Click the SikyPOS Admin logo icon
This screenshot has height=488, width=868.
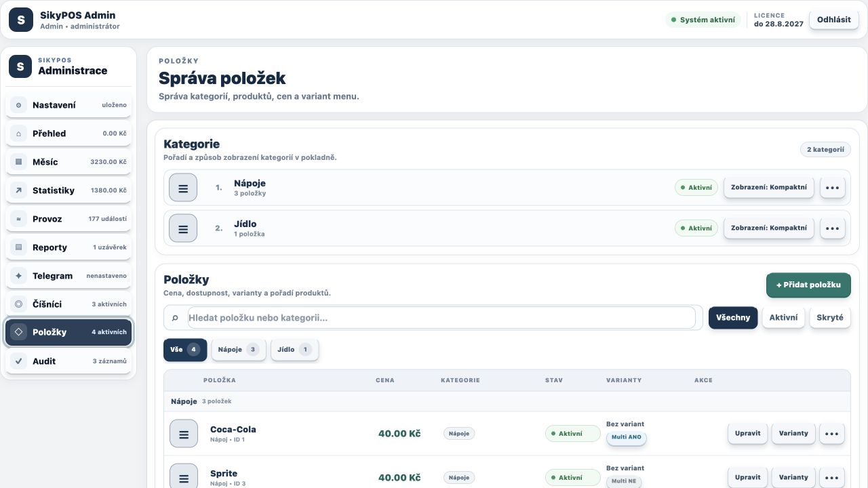point(20,20)
